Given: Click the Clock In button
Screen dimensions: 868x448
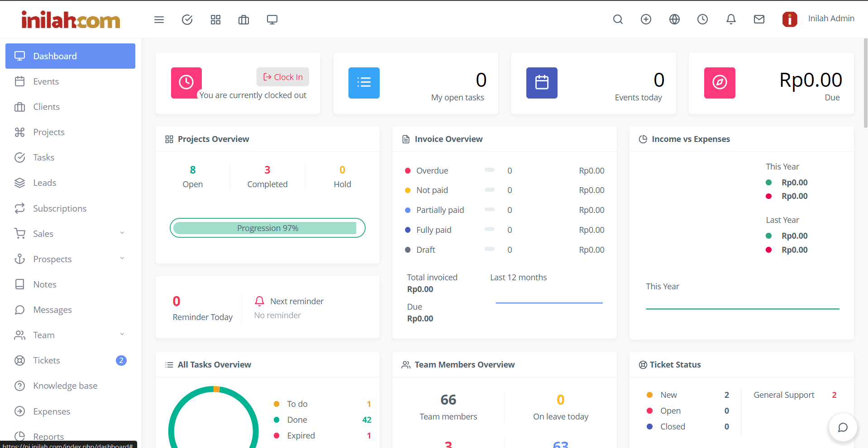Looking at the screenshot, I should [282, 77].
